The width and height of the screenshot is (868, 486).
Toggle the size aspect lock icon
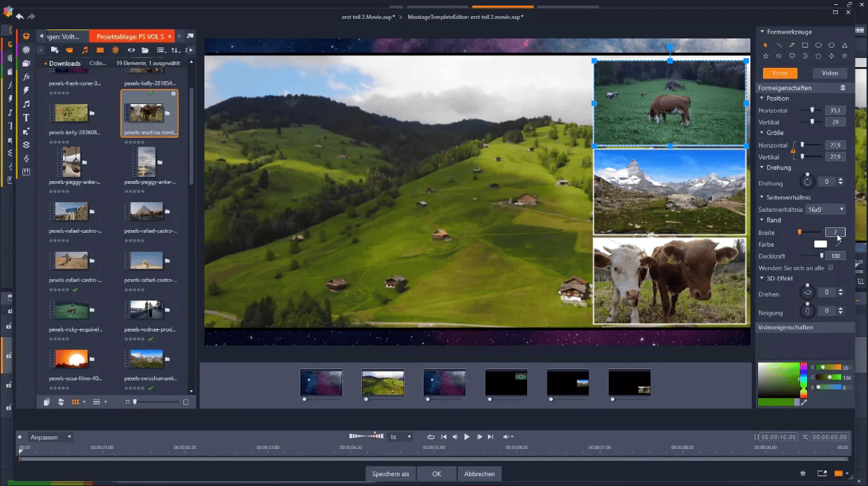pos(792,151)
